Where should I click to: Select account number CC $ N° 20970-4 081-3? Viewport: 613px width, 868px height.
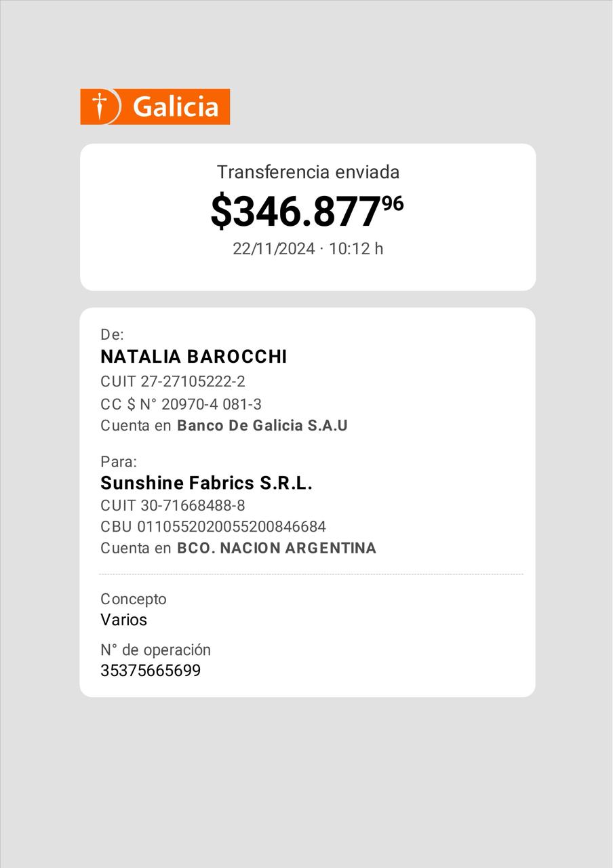[x=181, y=405]
